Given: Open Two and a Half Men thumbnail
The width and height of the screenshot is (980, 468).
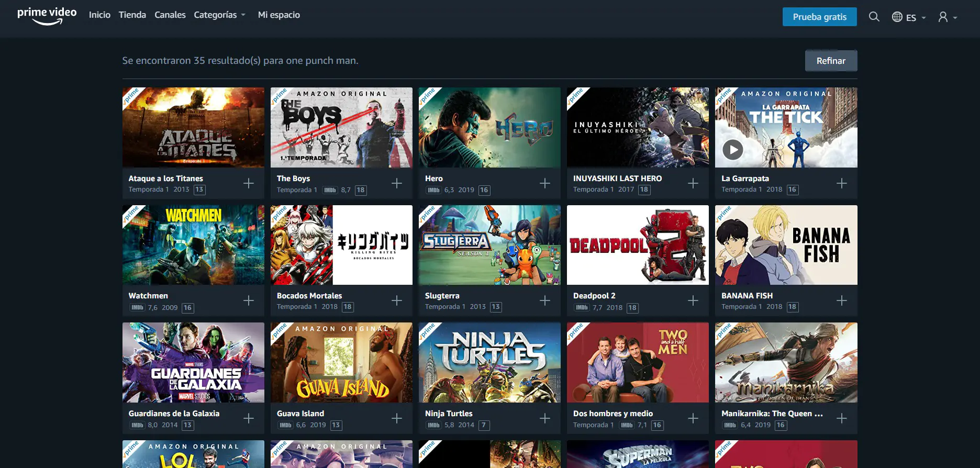Looking at the screenshot, I should point(638,362).
